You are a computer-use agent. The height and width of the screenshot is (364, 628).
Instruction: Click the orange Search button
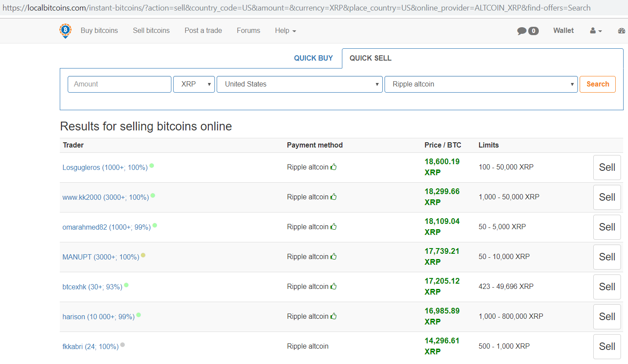(598, 84)
